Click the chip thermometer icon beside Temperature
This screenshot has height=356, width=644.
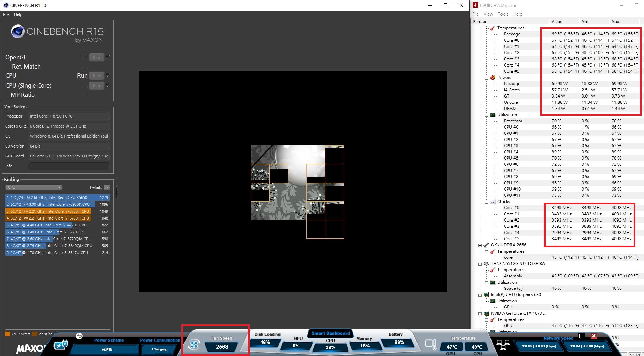431,344
